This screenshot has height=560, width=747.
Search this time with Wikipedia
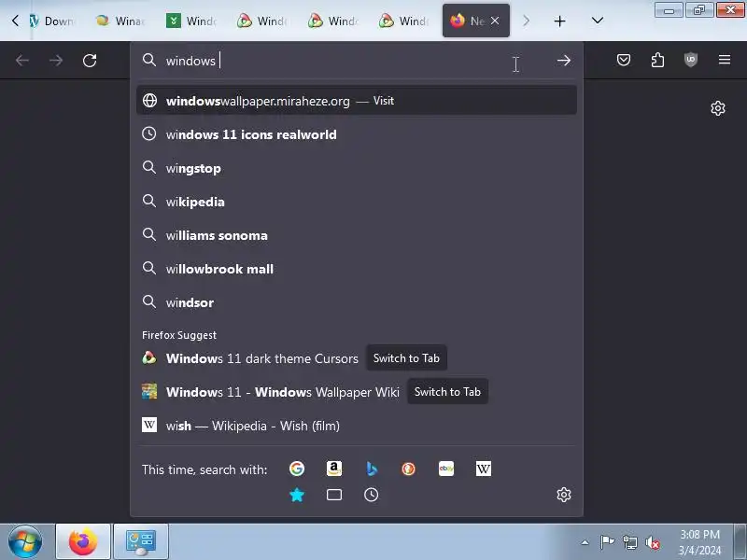[x=483, y=469]
